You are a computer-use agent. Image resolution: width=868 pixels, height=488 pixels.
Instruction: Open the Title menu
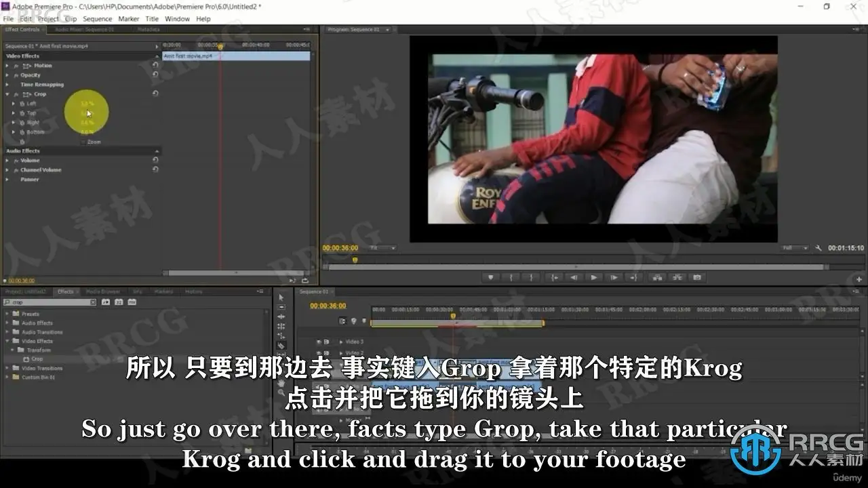pyautogui.click(x=152, y=19)
